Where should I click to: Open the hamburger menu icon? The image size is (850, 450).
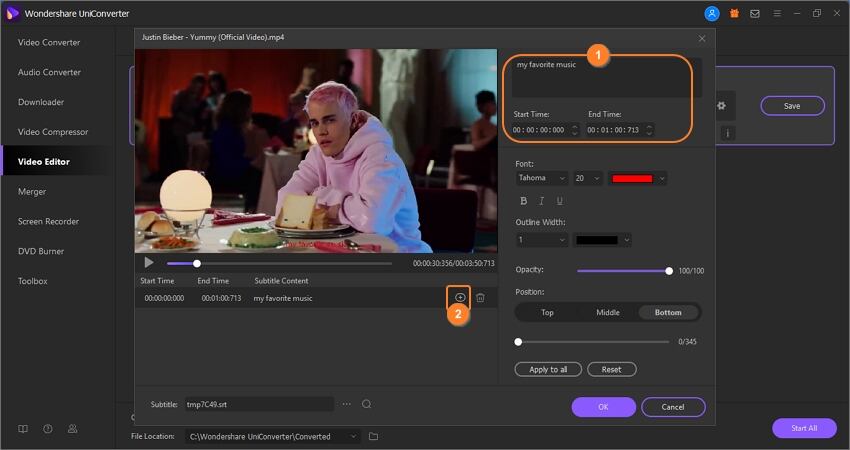777,14
